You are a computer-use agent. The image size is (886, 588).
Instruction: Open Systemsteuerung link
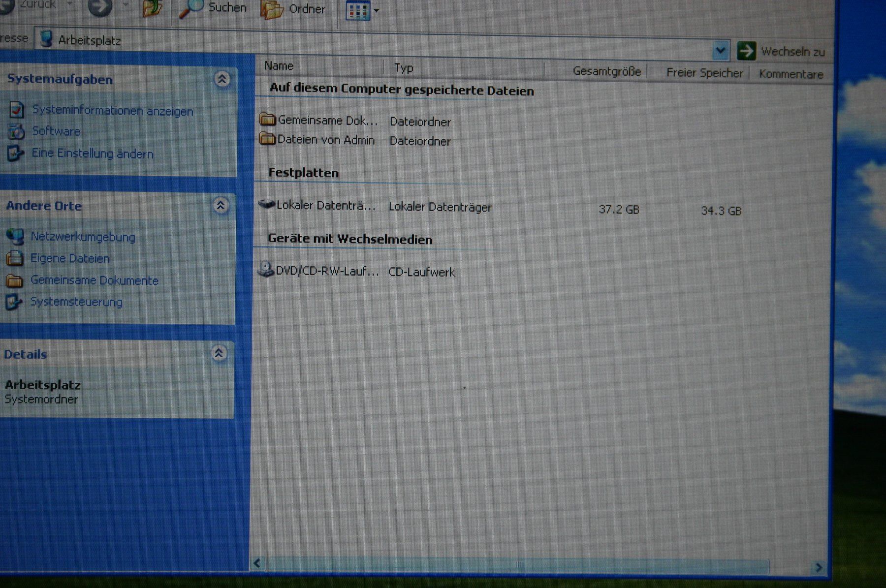pyautogui.click(x=76, y=302)
